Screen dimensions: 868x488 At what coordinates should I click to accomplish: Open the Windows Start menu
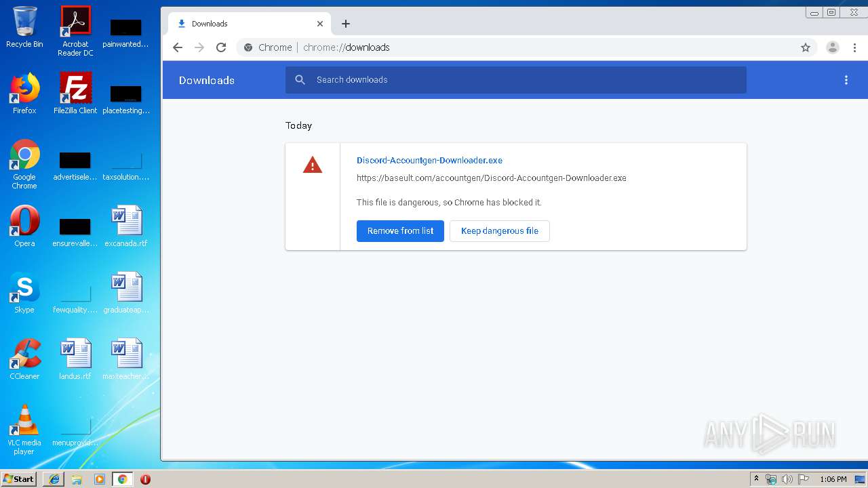click(x=19, y=479)
